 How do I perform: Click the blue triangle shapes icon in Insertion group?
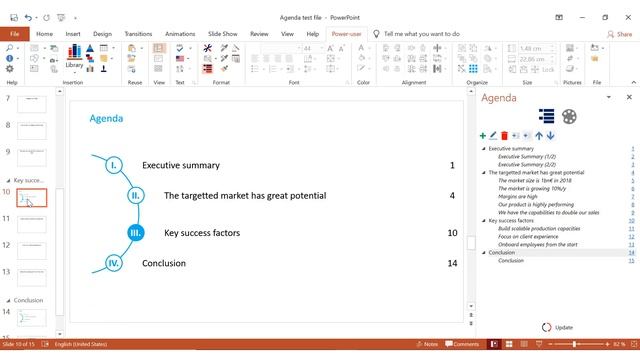point(90,48)
